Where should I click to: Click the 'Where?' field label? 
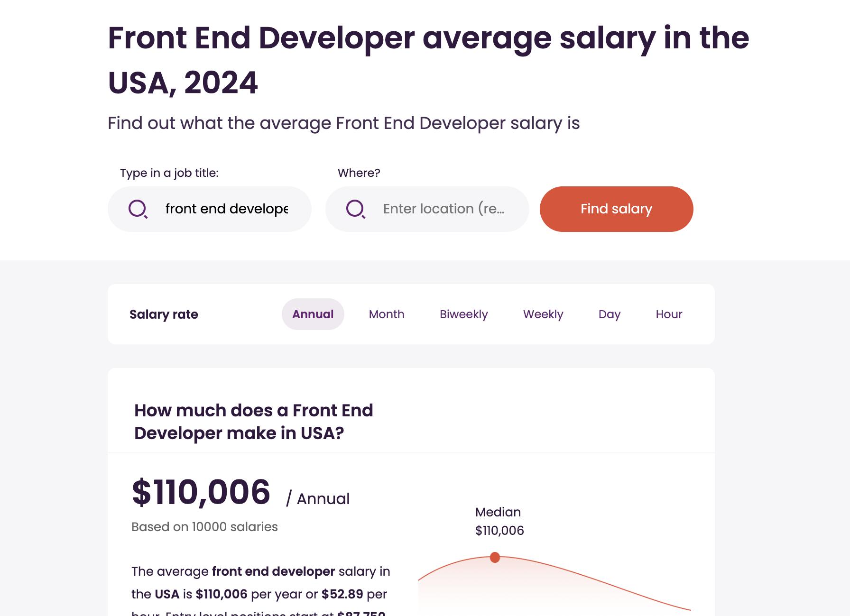[x=359, y=173]
